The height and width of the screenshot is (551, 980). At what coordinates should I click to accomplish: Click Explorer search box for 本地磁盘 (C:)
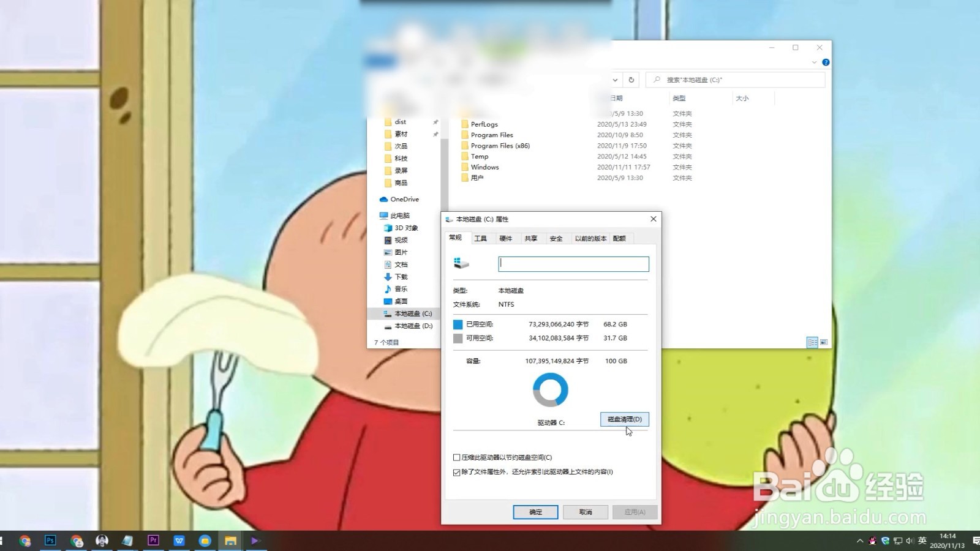click(735, 80)
